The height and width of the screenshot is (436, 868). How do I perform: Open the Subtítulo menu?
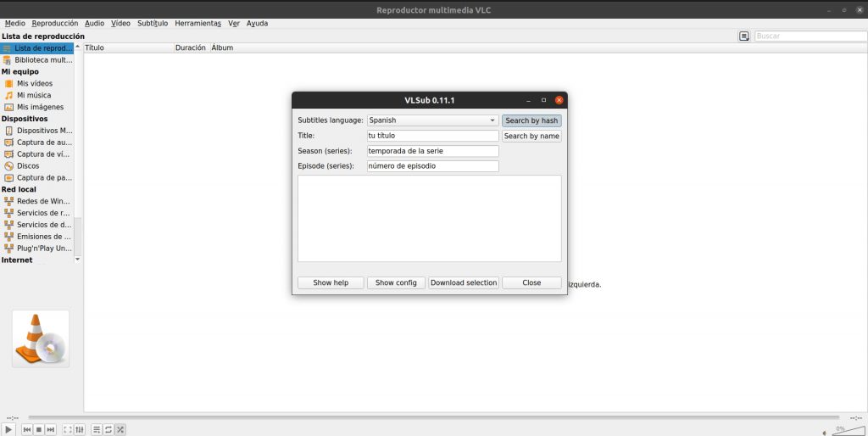pos(153,23)
